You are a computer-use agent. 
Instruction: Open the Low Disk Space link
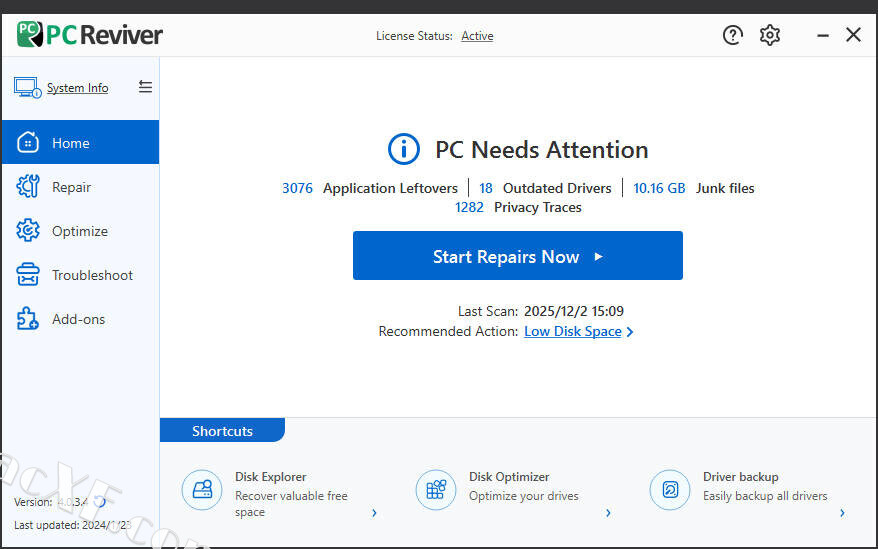point(573,331)
